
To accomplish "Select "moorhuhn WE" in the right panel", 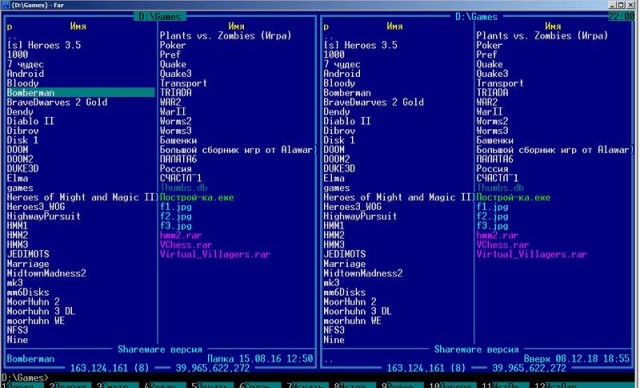I will point(352,321).
